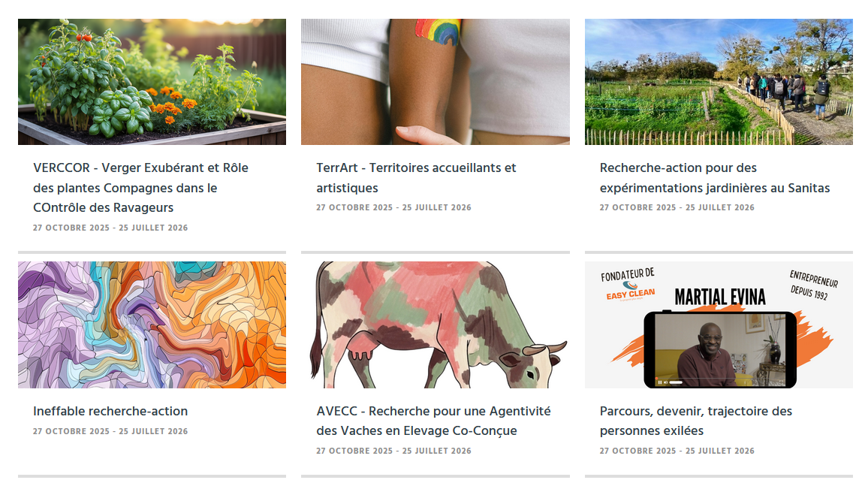Open Parcours, devenir, trajectoire des personnes exilées
The image size is (868, 480).
696,421
